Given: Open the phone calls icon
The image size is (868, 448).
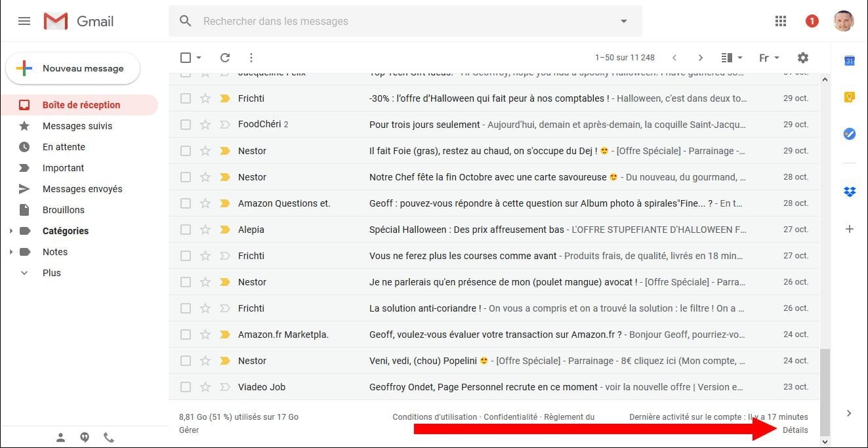Looking at the screenshot, I should (x=109, y=438).
